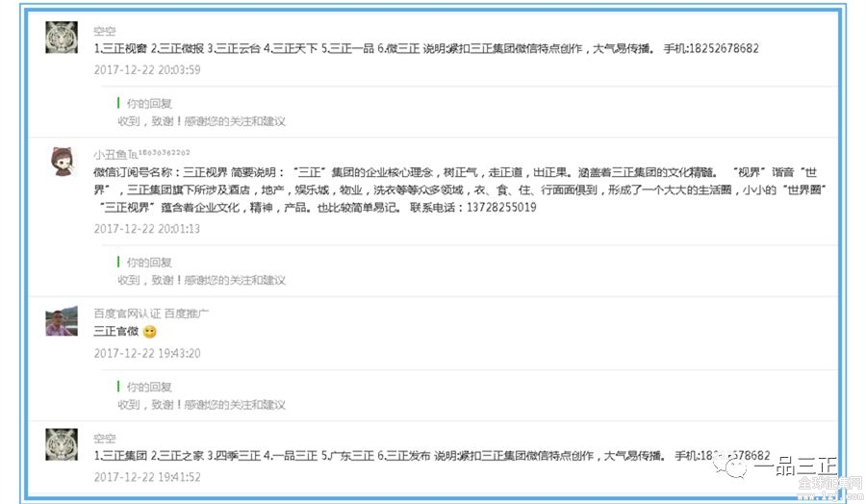Open the username 空空 above the 三正集团 comment
This screenshot has height=504, width=866.
(104, 439)
